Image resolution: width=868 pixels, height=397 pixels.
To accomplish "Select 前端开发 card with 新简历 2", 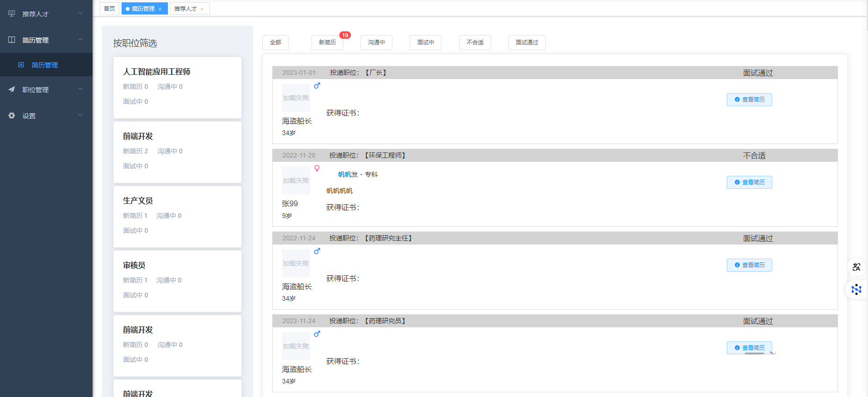I will coord(177,152).
